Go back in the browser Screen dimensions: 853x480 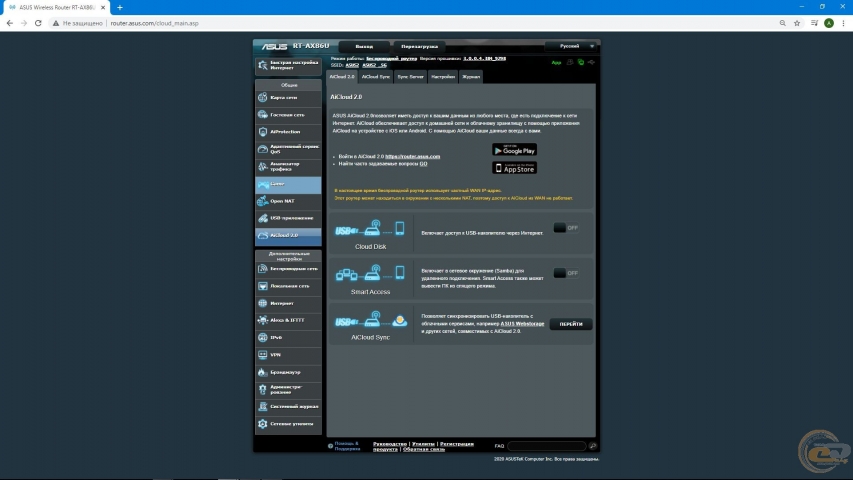point(10,23)
